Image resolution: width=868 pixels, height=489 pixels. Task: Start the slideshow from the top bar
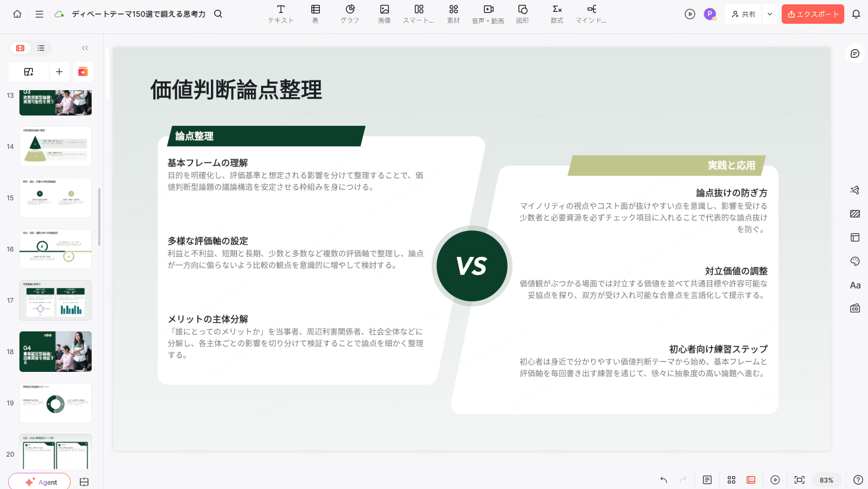[690, 14]
